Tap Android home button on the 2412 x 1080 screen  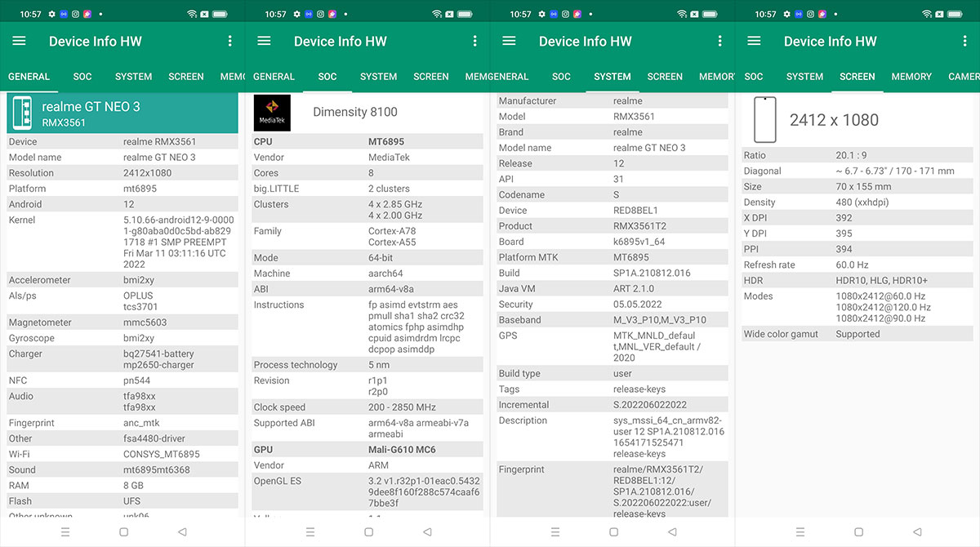[858, 531]
